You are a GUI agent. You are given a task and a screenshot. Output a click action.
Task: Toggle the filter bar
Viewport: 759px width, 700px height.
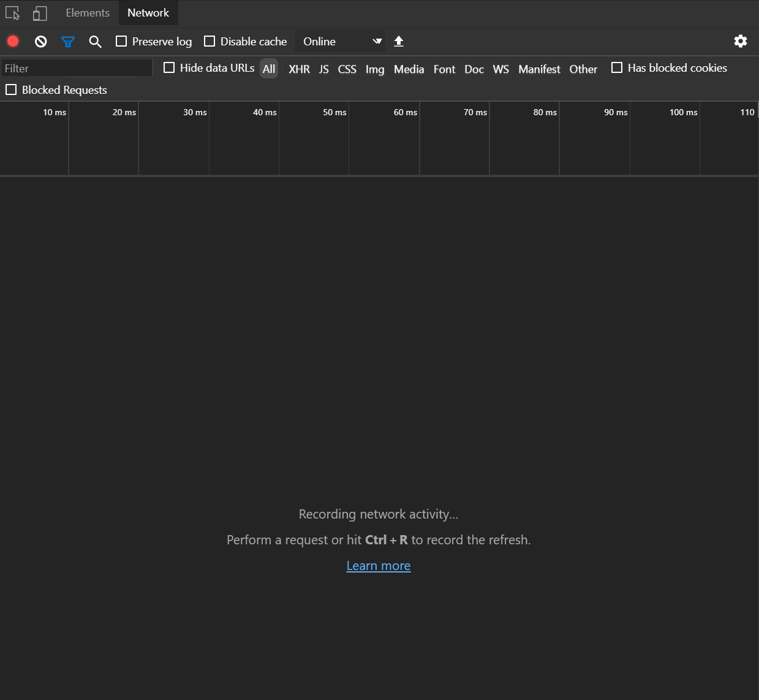click(x=67, y=41)
